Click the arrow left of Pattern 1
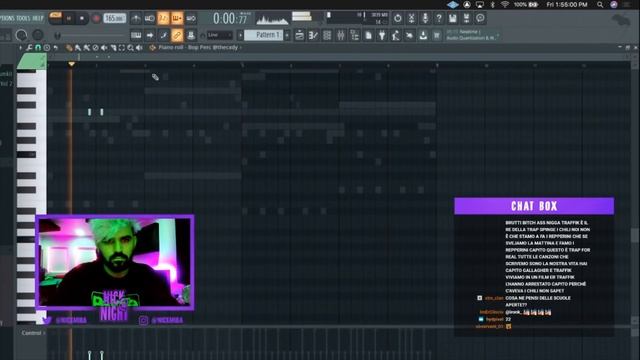Screen dimensions: 640x360 [240, 36]
